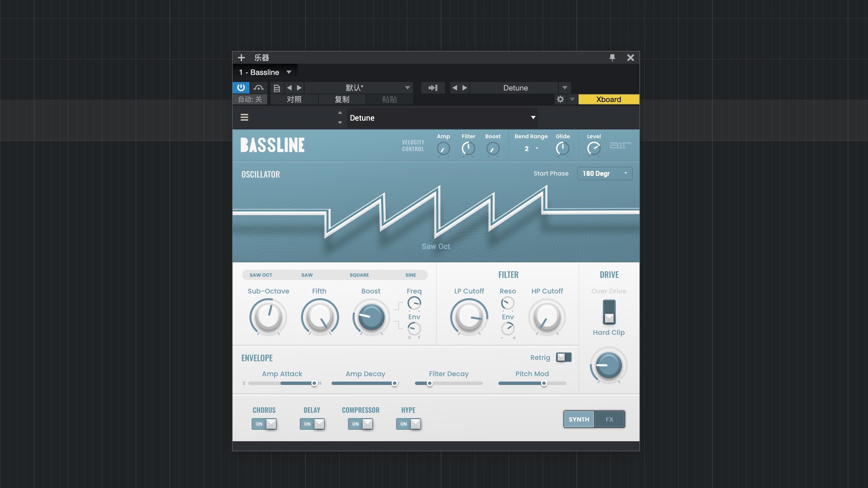Toggle the Chorus ON switch
Image resolution: width=868 pixels, height=488 pixels.
[x=264, y=424]
